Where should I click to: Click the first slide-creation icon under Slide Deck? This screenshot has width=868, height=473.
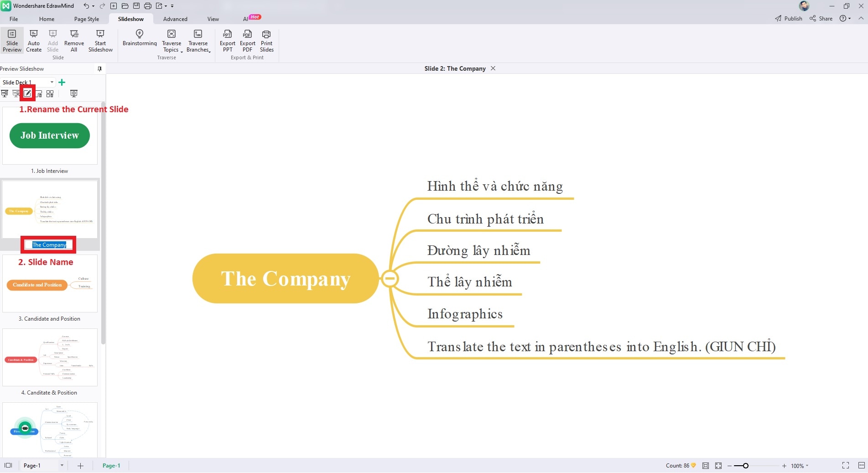[x=5, y=94]
